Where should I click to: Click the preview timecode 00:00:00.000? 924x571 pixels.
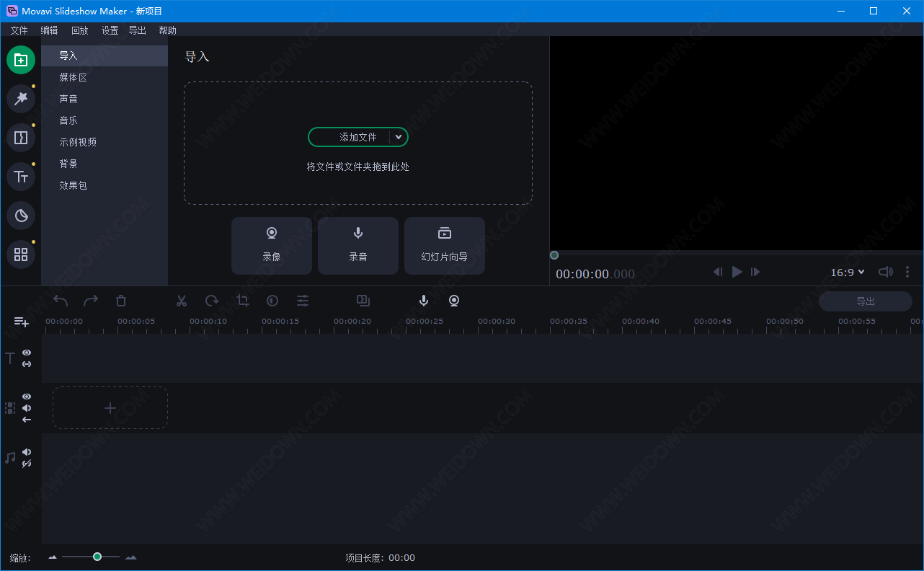(595, 274)
